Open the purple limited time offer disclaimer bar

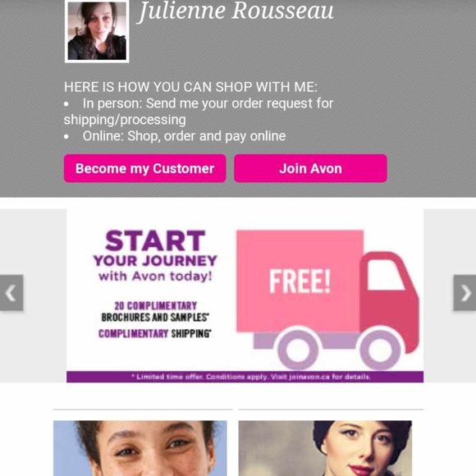point(245,377)
